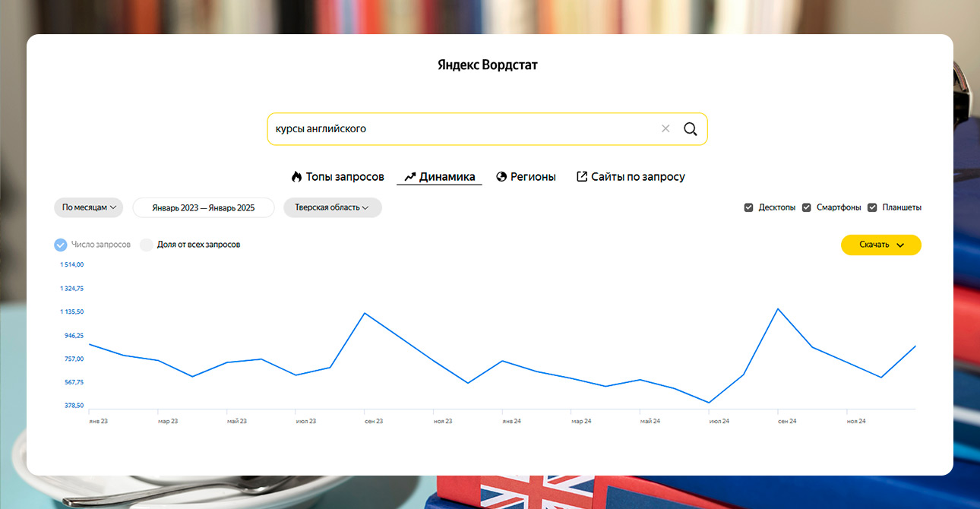Select Доля от всех запросов radio option
Image resolution: width=980 pixels, height=509 pixels.
[147, 245]
